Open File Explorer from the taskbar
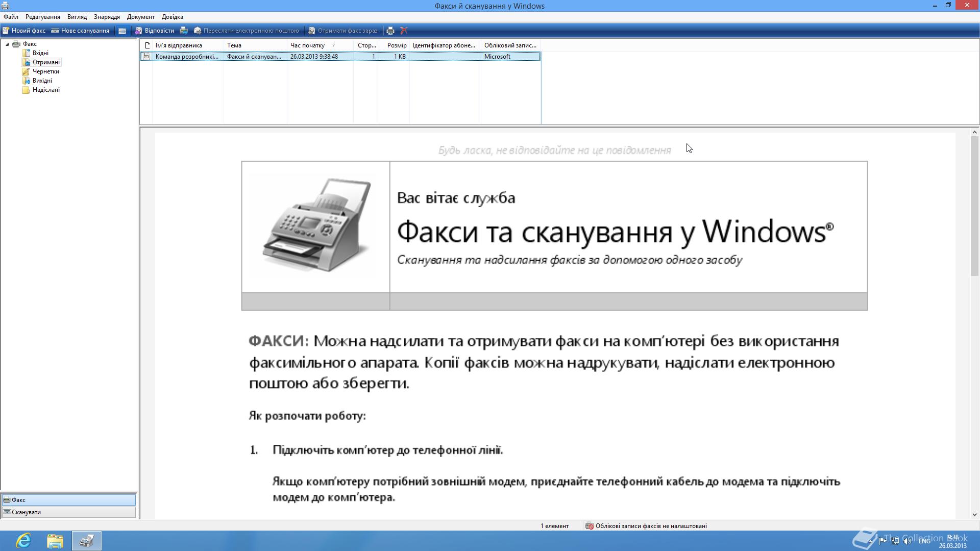Image resolution: width=980 pixels, height=551 pixels. click(x=55, y=541)
